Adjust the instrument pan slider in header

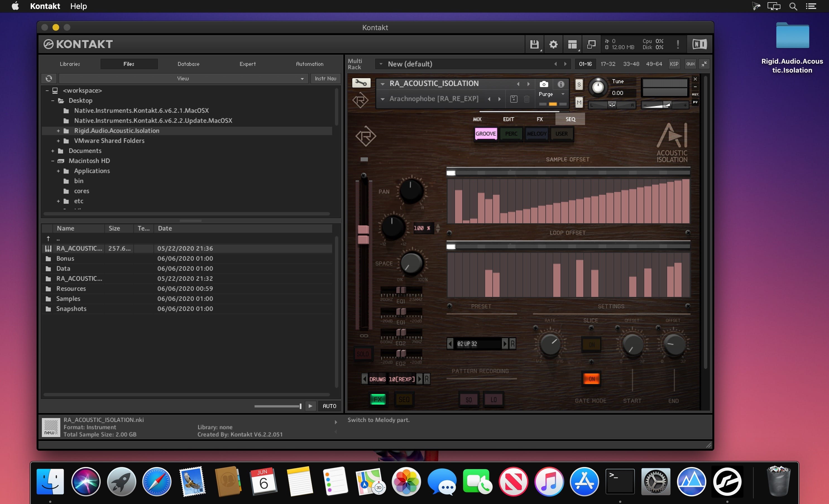coord(612,105)
